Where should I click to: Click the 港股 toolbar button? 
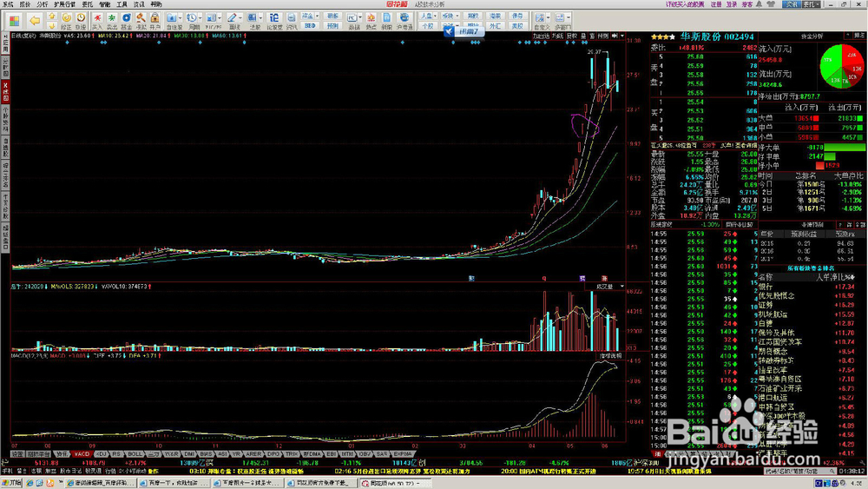coord(495,16)
